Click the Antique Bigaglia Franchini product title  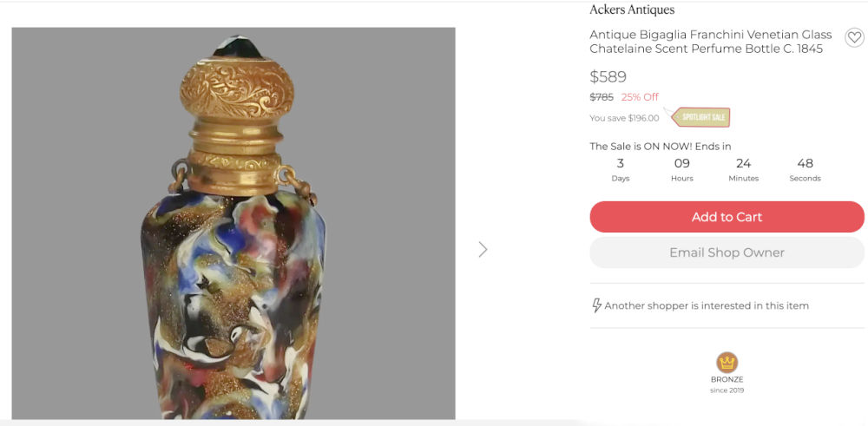pyautogui.click(x=710, y=42)
